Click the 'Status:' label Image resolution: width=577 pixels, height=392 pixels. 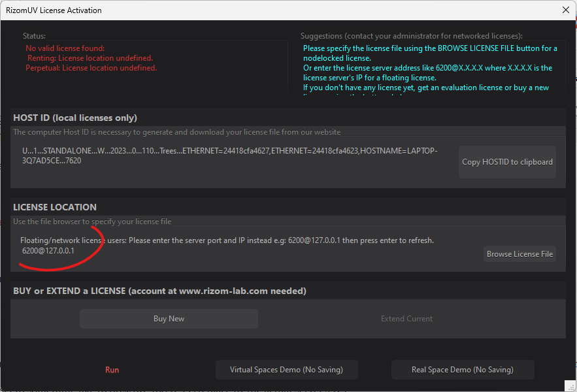[x=34, y=36]
